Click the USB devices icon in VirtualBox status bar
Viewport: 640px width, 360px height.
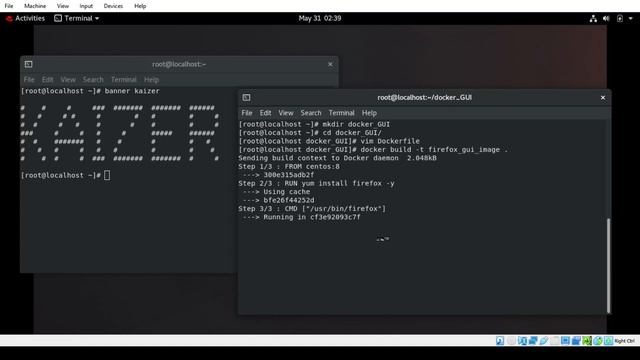544,341
